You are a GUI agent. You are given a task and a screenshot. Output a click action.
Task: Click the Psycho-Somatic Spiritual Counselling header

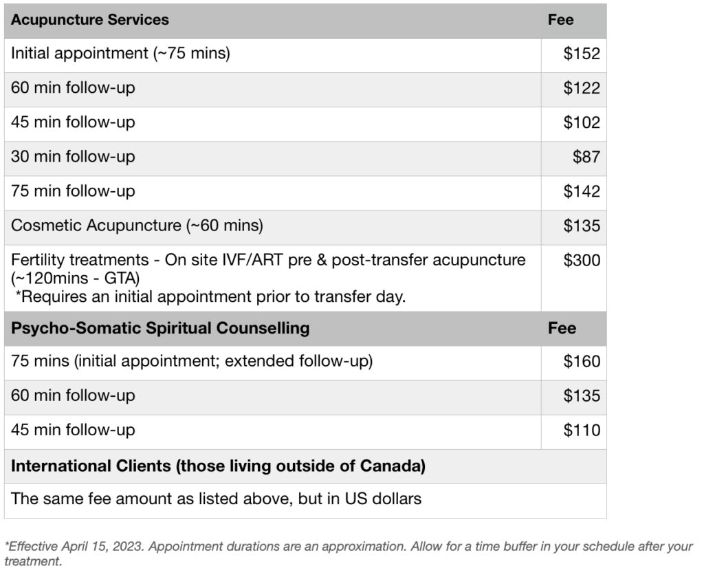[160, 328]
